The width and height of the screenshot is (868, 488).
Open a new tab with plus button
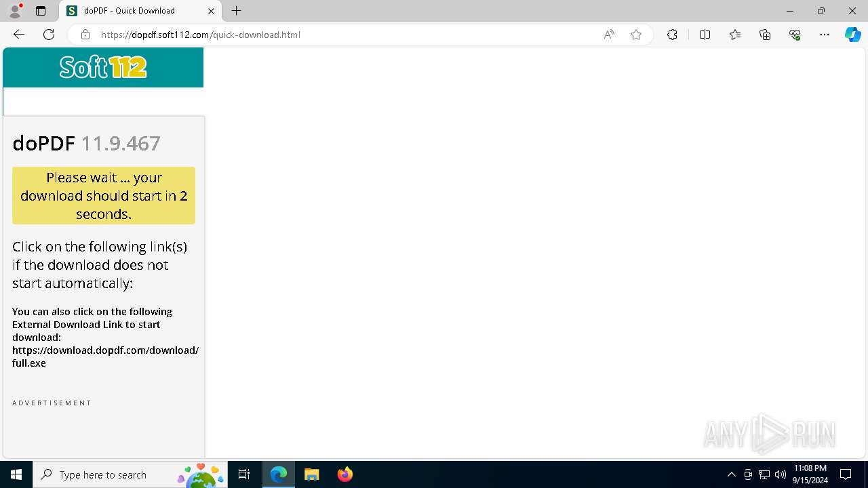pyautogui.click(x=236, y=11)
